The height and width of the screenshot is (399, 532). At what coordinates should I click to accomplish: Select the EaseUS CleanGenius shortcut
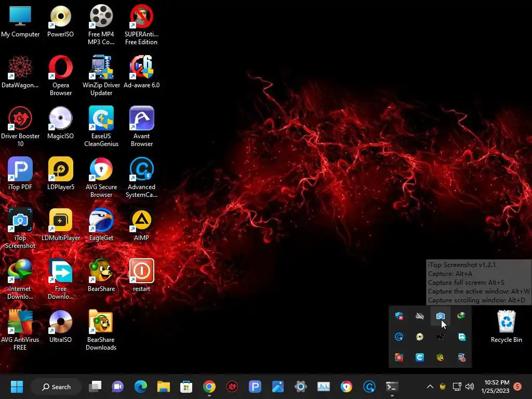click(x=101, y=127)
